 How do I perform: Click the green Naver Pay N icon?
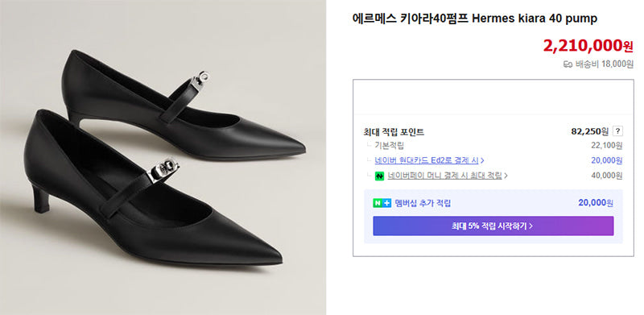click(x=379, y=176)
